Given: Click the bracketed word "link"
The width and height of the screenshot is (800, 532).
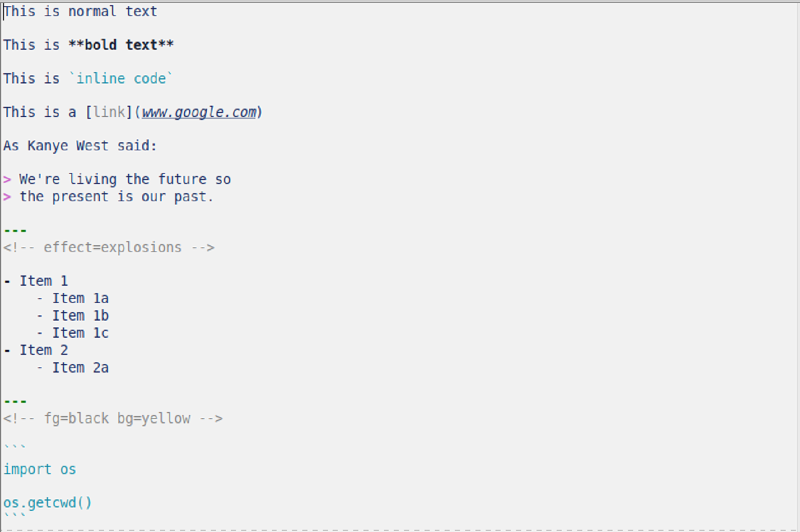Looking at the screenshot, I should coord(109,112).
